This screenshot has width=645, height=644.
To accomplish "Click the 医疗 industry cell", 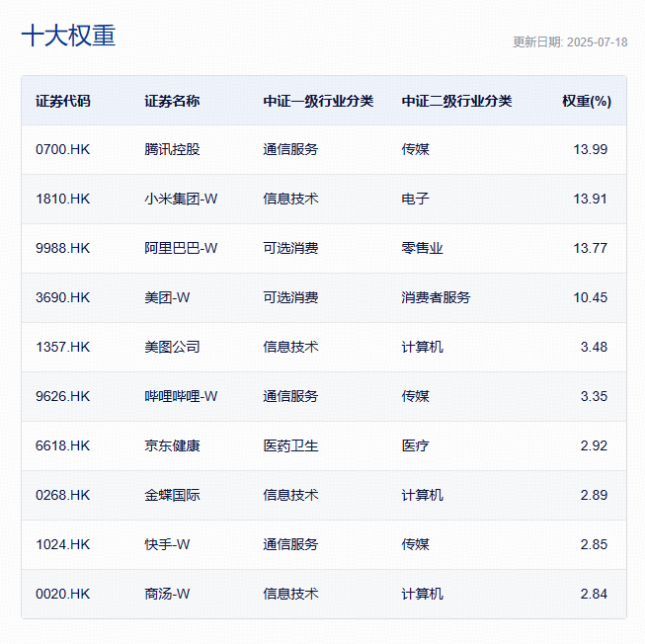I will [x=416, y=445].
